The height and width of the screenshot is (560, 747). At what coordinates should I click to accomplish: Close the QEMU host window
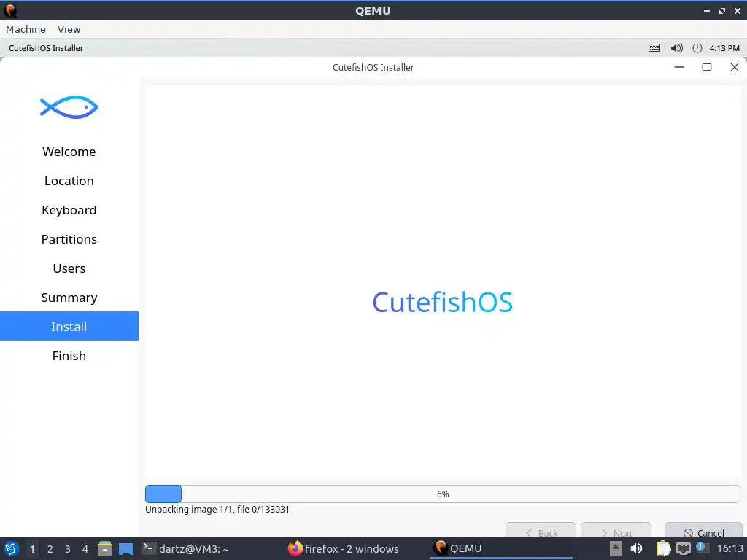pyautogui.click(x=737, y=10)
